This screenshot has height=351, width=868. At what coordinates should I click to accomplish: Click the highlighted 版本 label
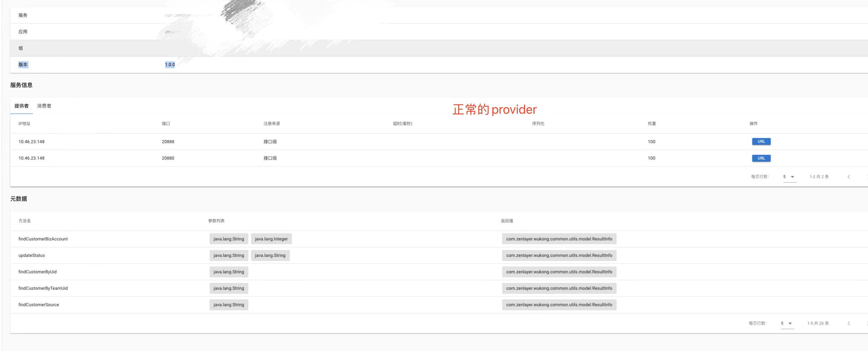(23, 65)
